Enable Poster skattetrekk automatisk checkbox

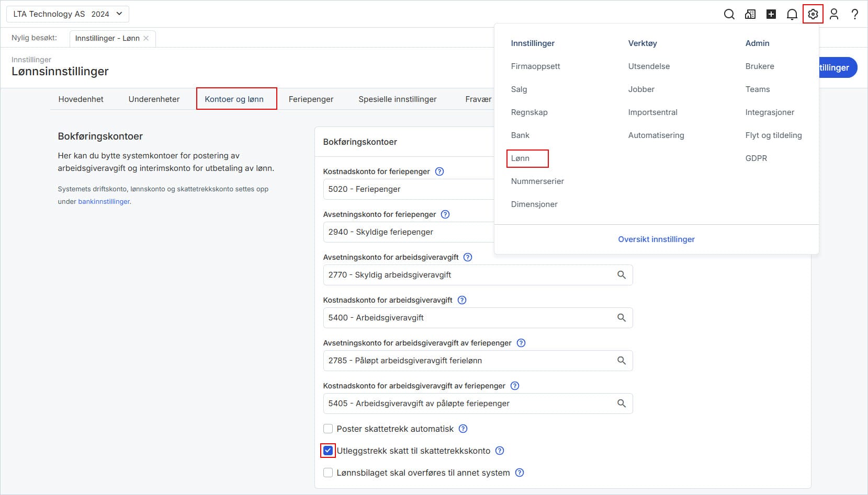tap(328, 429)
